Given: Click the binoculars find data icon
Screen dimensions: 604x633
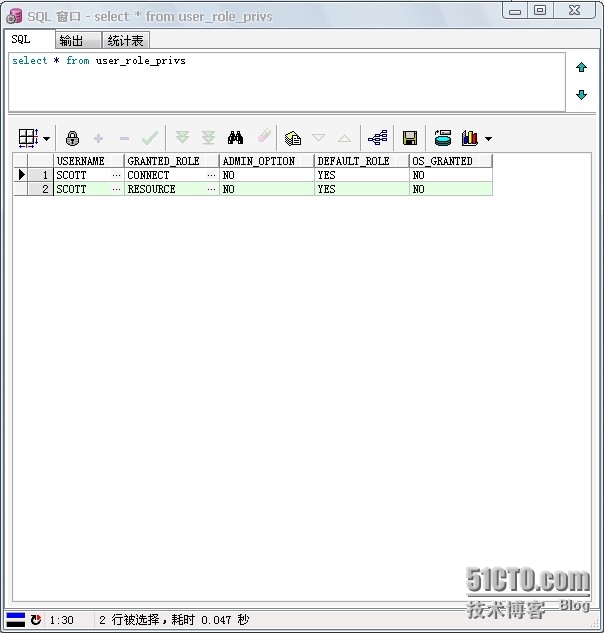Looking at the screenshot, I should (x=235, y=138).
